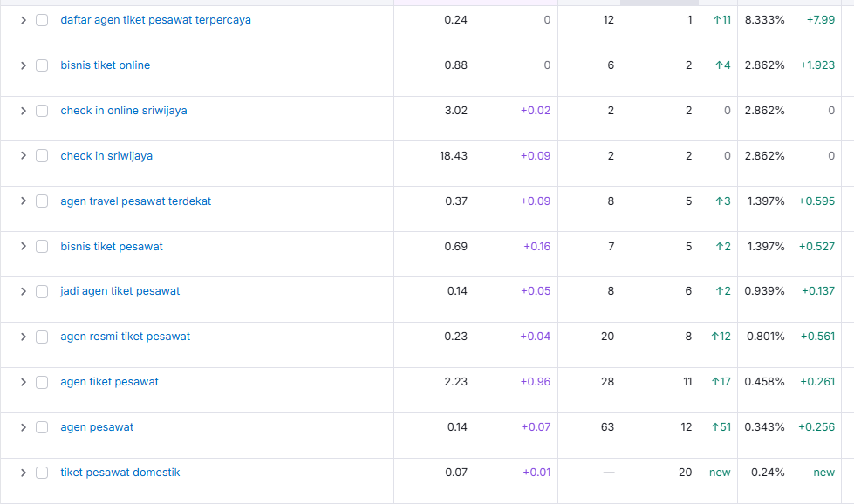Image resolution: width=854 pixels, height=504 pixels.
Task: Check the box for 'bisnis tiket pesawat'
Action: point(42,247)
